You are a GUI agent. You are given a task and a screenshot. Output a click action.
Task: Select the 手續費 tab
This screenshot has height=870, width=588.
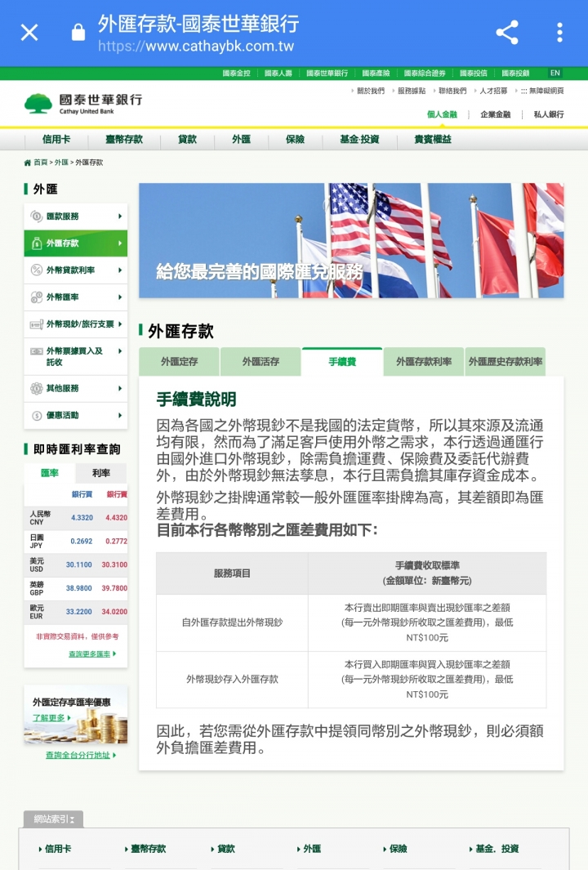click(x=342, y=362)
